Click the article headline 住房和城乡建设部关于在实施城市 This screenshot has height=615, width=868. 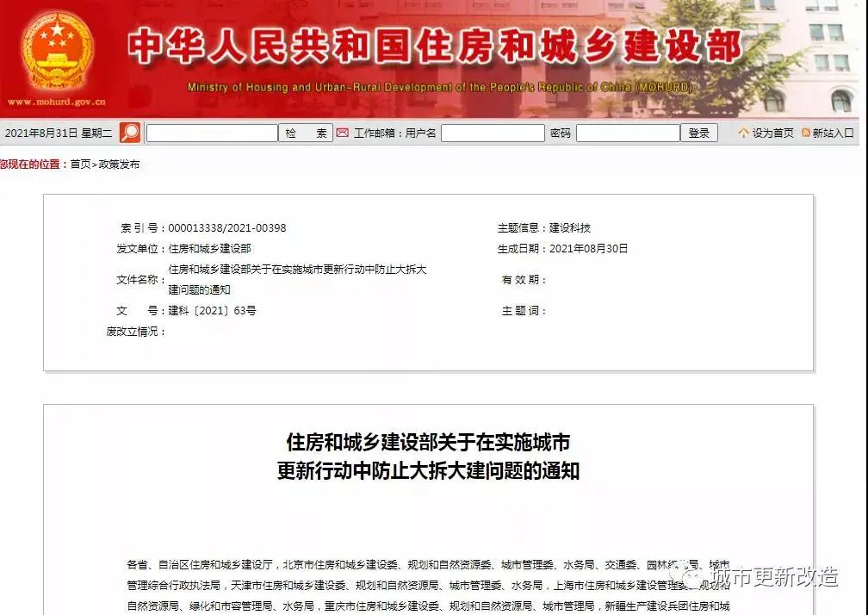pyautogui.click(x=428, y=442)
